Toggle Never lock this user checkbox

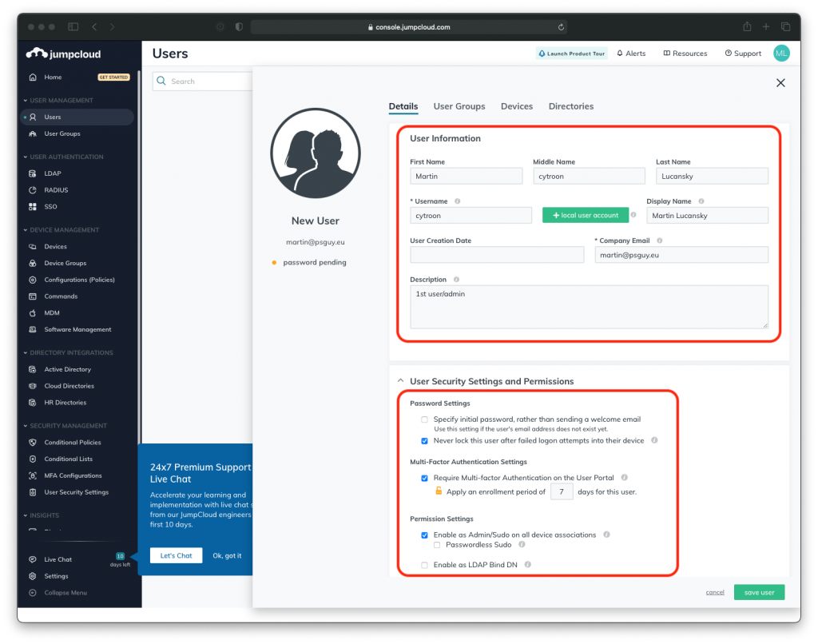coord(425,441)
